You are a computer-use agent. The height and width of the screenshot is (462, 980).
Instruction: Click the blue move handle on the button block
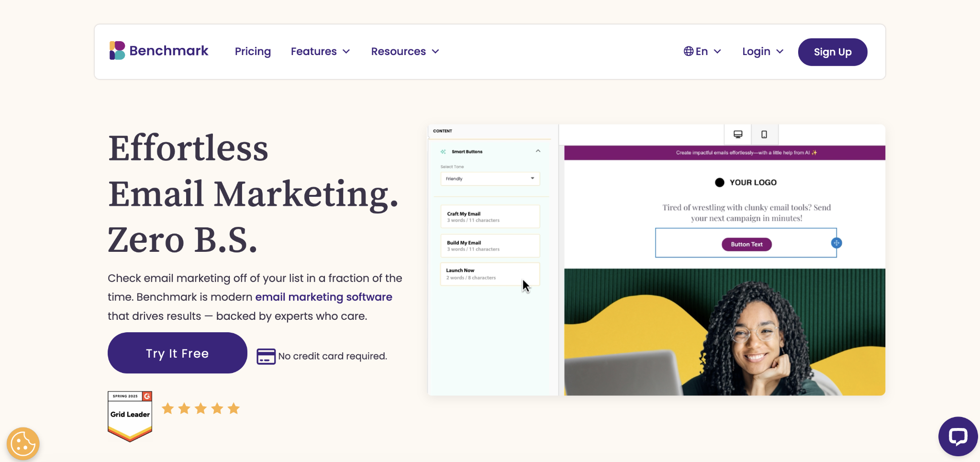click(x=836, y=243)
